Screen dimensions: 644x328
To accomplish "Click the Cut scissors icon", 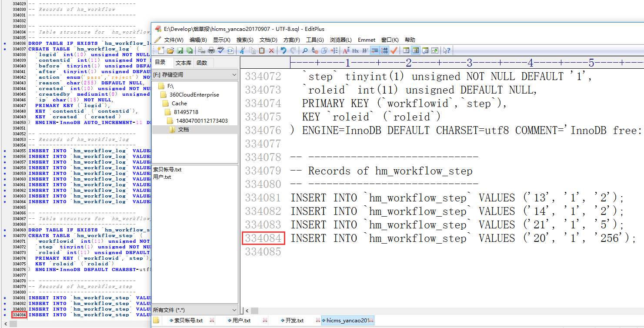I will tap(242, 51).
